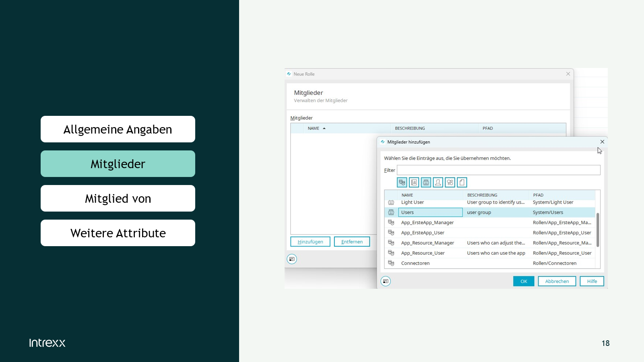This screenshot has height=362, width=644.
Task: Click the Abbrechen button
Action: coord(557,281)
